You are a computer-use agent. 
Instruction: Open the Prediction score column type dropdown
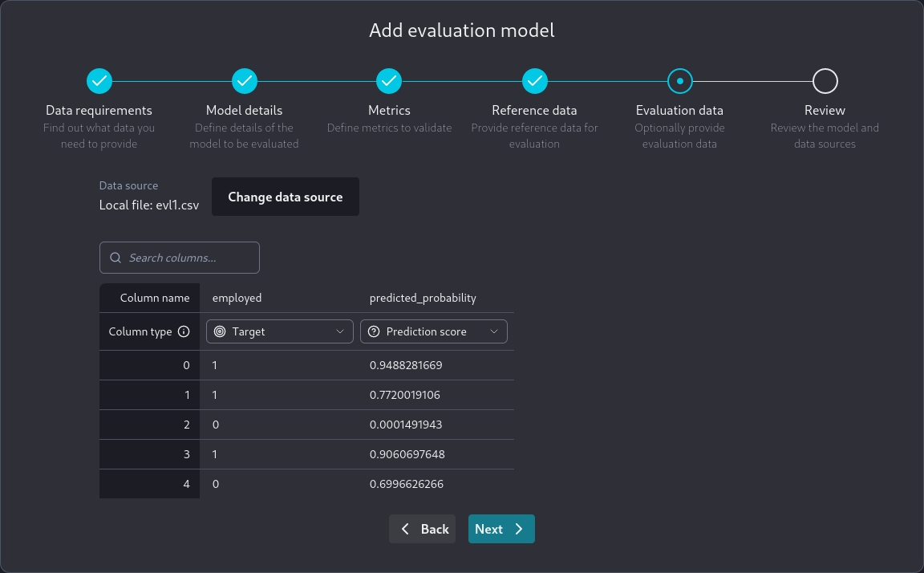pyautogui.click(x=433, y=331)
